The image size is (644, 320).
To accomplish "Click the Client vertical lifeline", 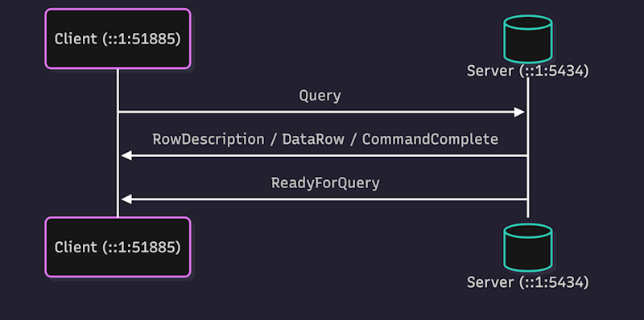I will pyautogui.click(x=118, y=143).
